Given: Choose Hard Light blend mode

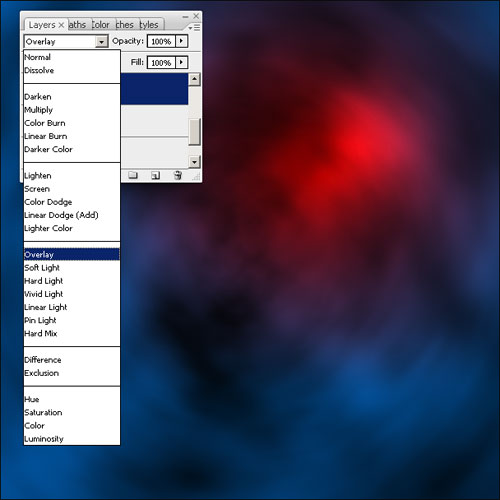Looking at the screenshot, I should [x=72, y=281].
